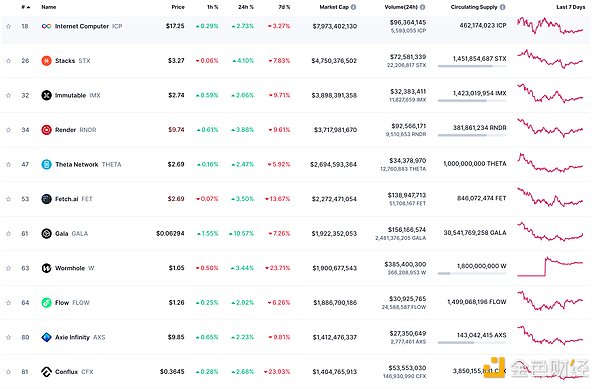Screen dimensions: 600x389
Task: Click the Render red circle logo
Action: 46,130
